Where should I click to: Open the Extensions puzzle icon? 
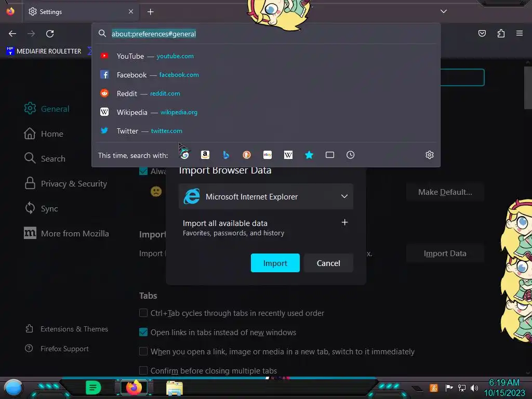coord(501,33)
